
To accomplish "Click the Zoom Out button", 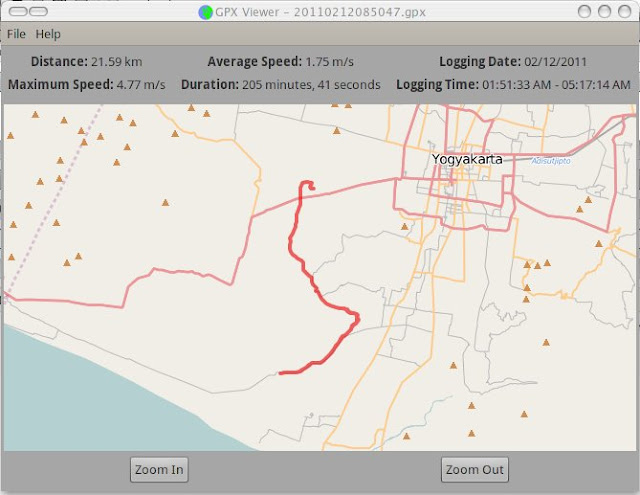I will 475,470.
